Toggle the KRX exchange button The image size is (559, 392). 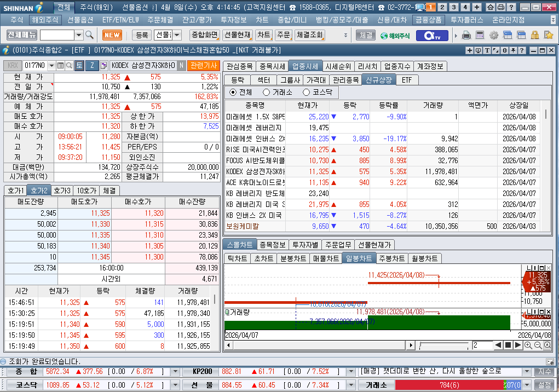tap(13, 65)
